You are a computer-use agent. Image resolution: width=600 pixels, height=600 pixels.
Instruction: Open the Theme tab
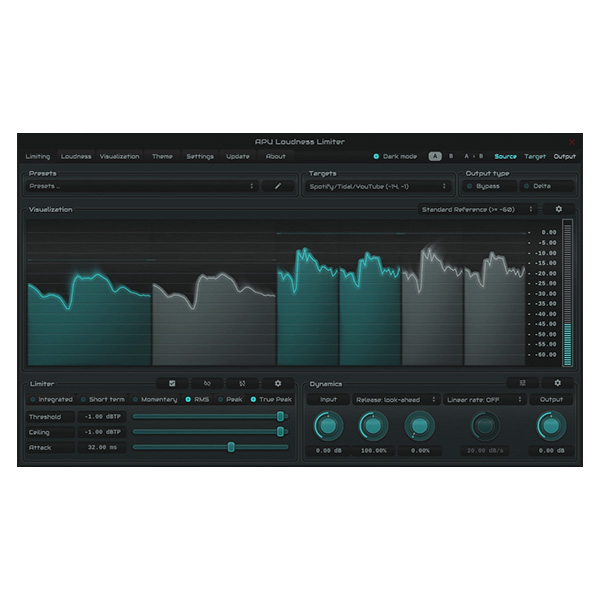coord(162,157)
